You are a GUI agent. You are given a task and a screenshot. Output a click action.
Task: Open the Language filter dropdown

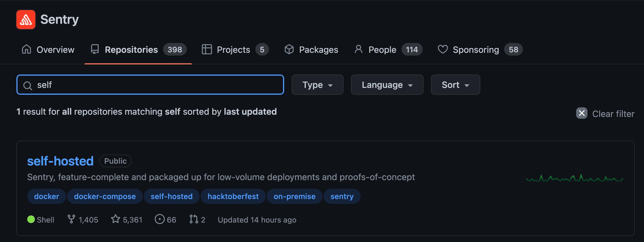387,85
